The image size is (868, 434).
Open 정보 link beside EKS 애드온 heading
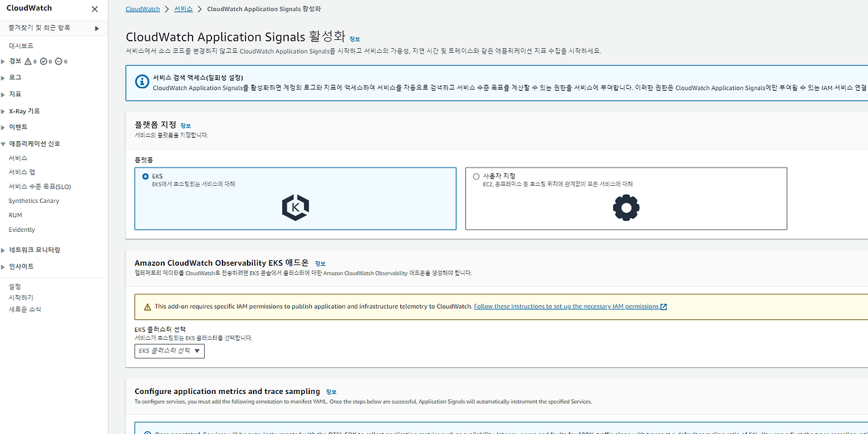[x=320, y=264]
